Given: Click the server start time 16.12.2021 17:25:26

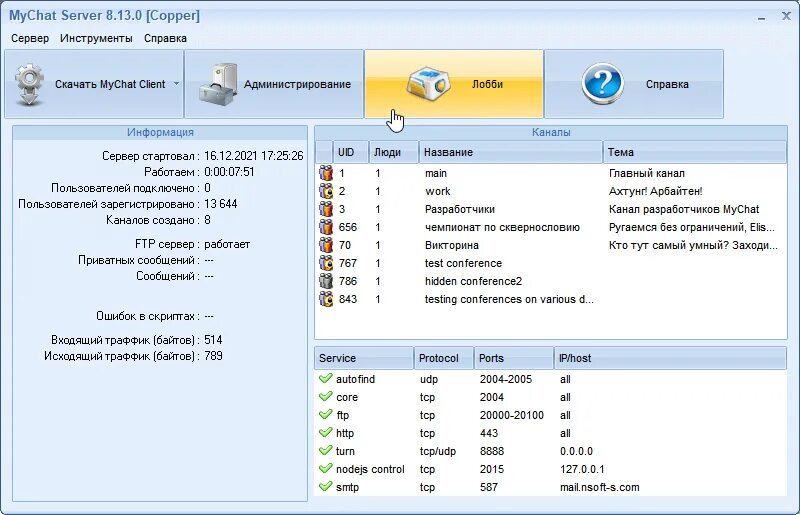Looking at the screenshot, I should [x=254, y=156].
